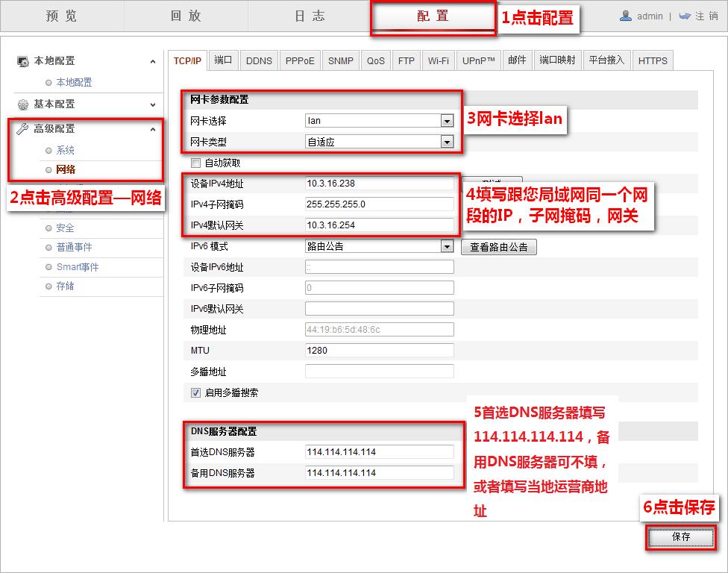Switch to the HTTPS tab
The width and height of the screenshot is (728, 573).
pos(653,60)
